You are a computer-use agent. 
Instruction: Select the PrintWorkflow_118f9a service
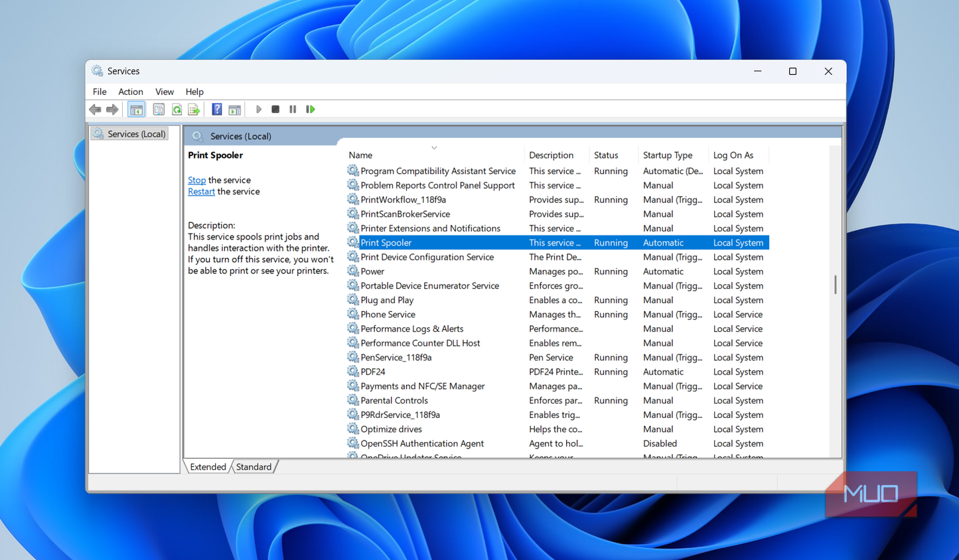click(557, 200)
